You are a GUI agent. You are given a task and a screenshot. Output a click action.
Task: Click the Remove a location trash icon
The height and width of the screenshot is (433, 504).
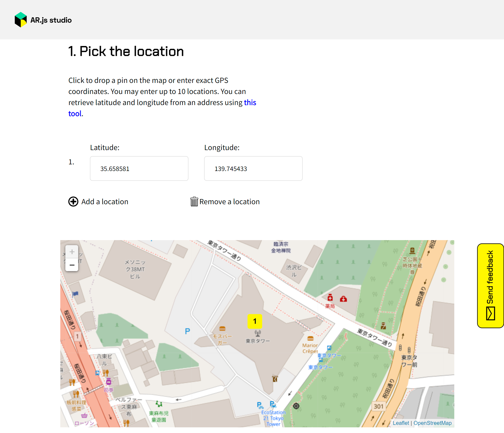tap(194, 201)
